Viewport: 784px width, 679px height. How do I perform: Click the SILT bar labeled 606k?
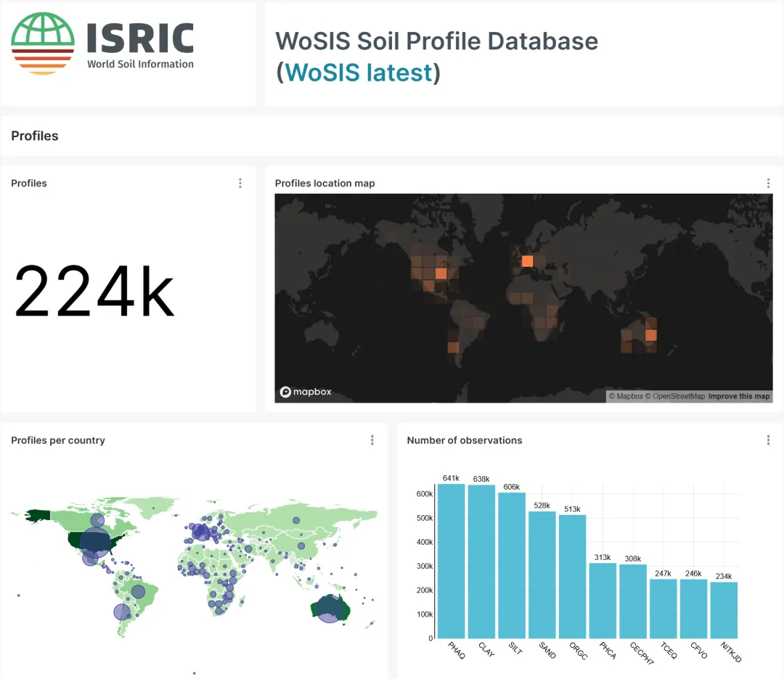[x=512, y=566]
